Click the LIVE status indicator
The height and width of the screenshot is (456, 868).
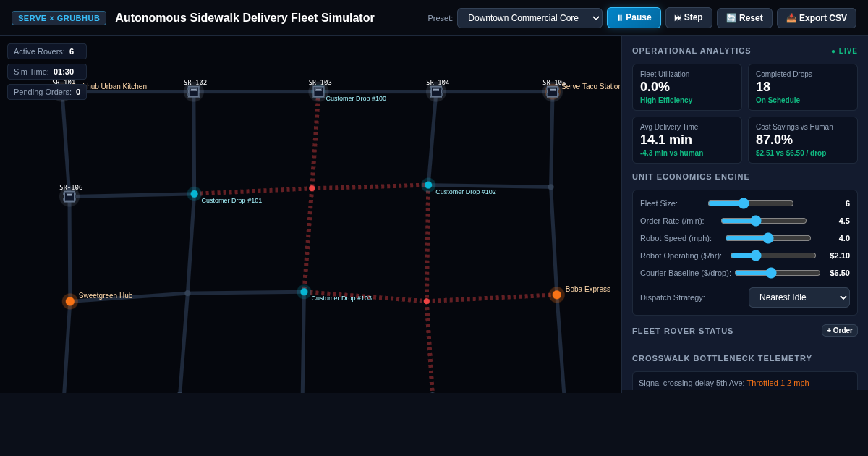tap(844, 51)
